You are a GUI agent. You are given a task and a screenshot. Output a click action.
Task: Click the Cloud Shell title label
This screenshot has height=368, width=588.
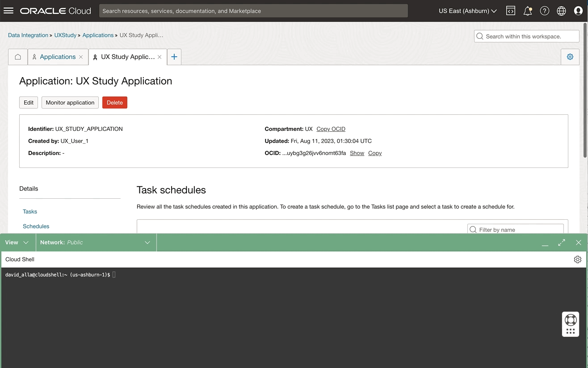[x=20, y=259]
